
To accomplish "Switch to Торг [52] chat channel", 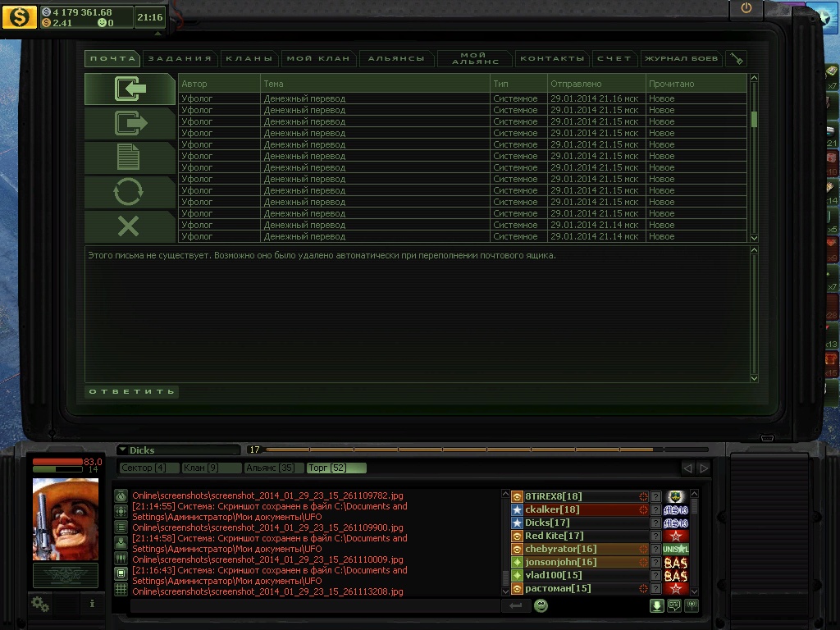I will (336, 468).
